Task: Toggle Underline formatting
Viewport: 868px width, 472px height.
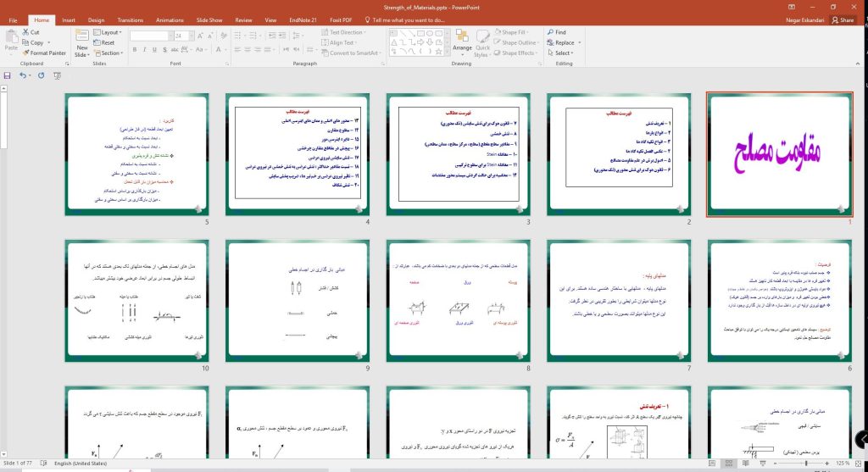Action: [154, 50]
